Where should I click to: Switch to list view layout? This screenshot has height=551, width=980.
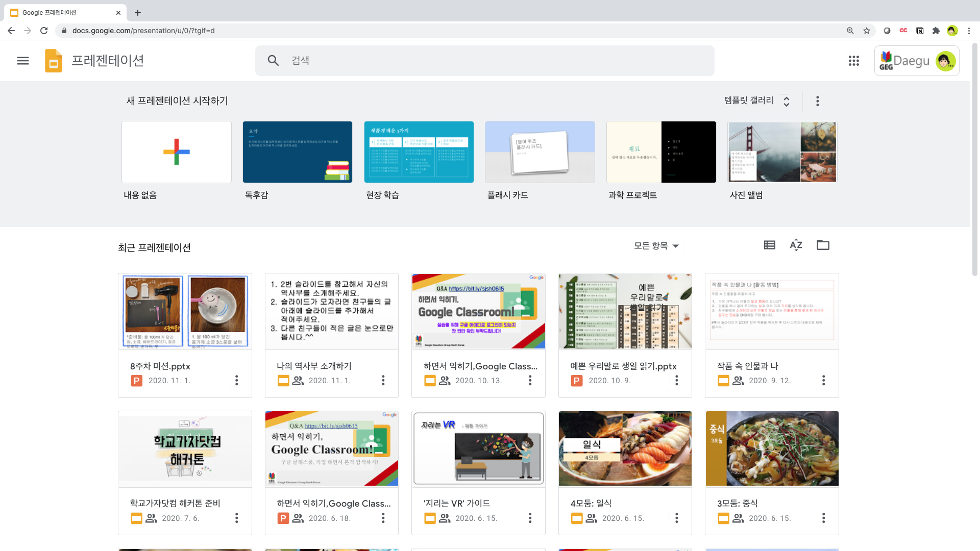coord(769,245)
